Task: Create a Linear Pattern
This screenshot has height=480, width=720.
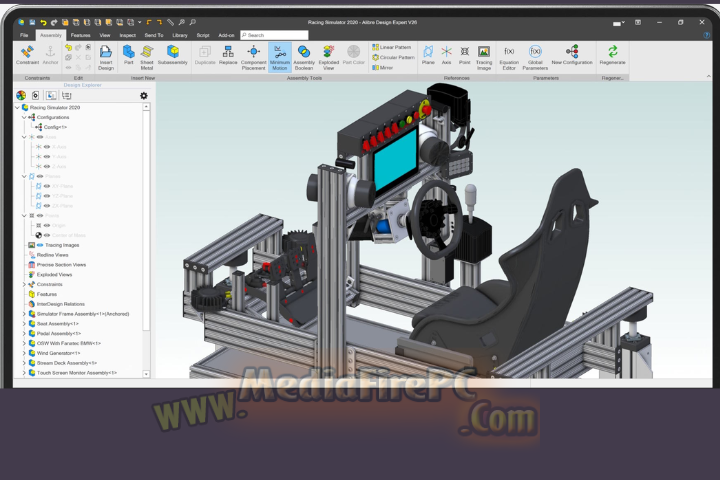Action: click(x=391, y=47)
